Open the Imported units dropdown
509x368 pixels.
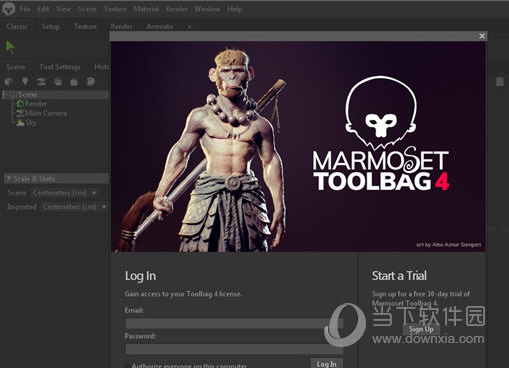(x=75, y=207)
